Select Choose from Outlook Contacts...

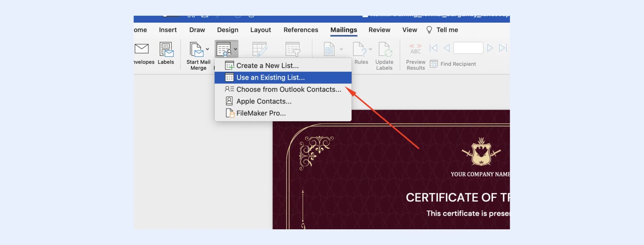click(x=283, y=89)
